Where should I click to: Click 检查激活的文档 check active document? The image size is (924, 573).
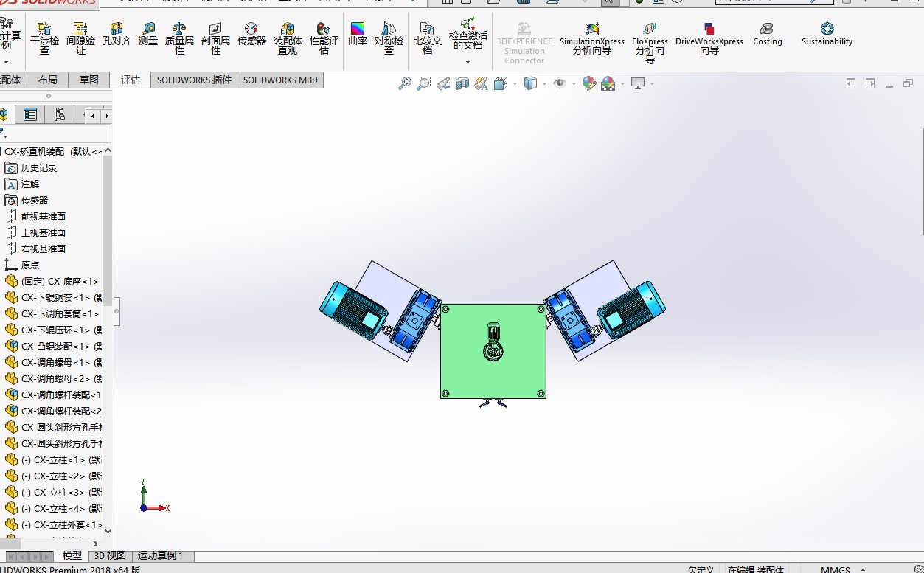pyautogui.click(x=468, y=34)
